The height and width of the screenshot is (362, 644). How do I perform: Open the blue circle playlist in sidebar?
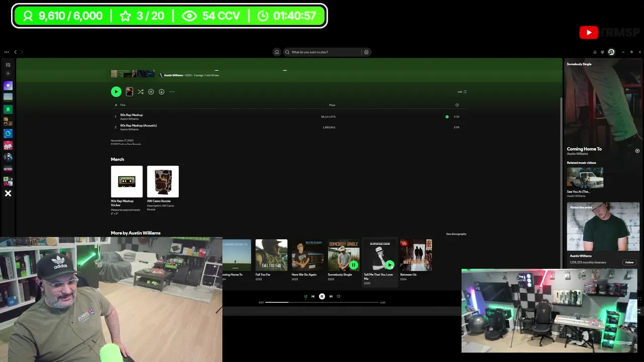pyautogui.click(x=8, y=133)
